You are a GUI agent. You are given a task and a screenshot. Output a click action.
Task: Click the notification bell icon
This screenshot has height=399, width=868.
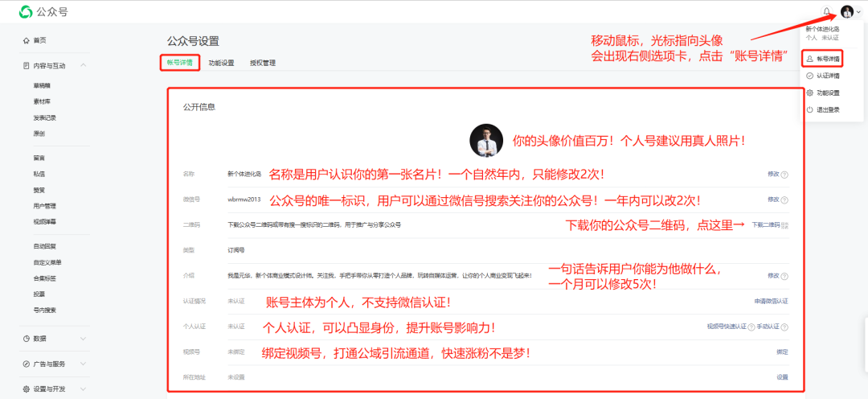(x=826, y=11)
